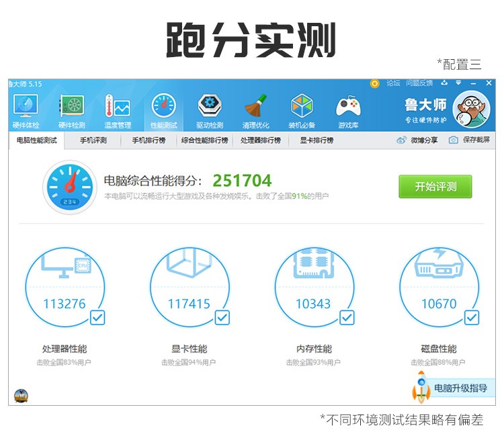
Task: Uncheck the 磁盘性能 test checkbox
Action: coord(472,318)
